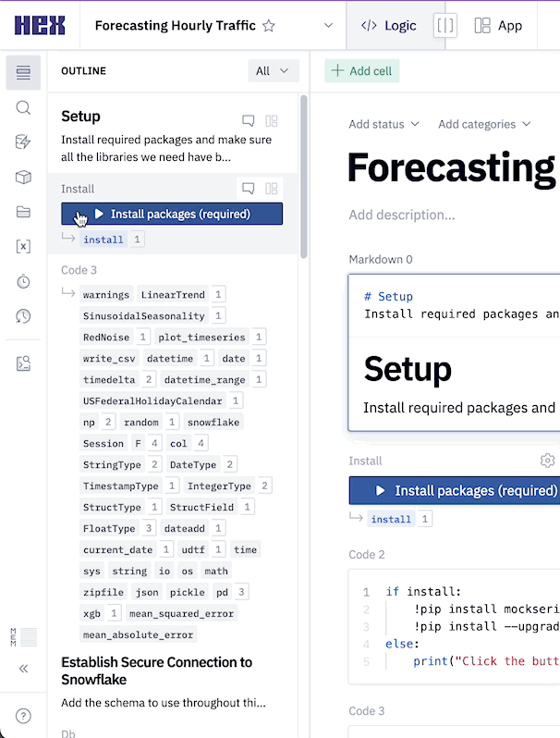The image size is (560, 738).
Task: Open the Search sidebar icon
Action: click(23, 107)
